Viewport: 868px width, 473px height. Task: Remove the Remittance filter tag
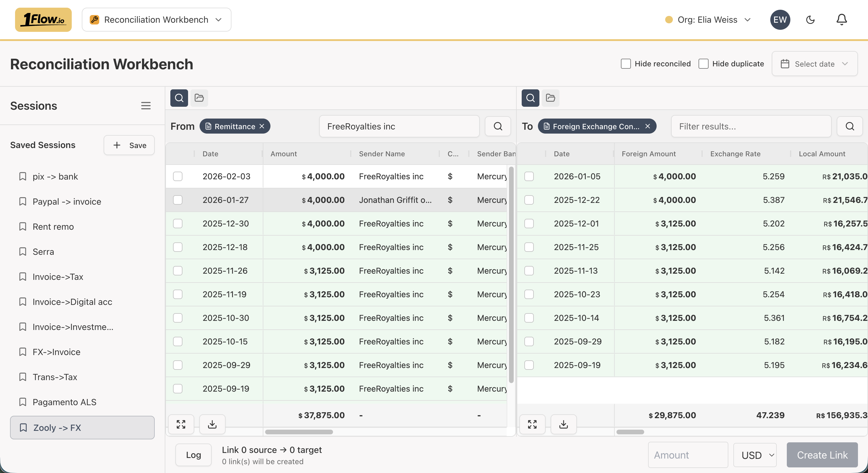click(x=262, y=126)
